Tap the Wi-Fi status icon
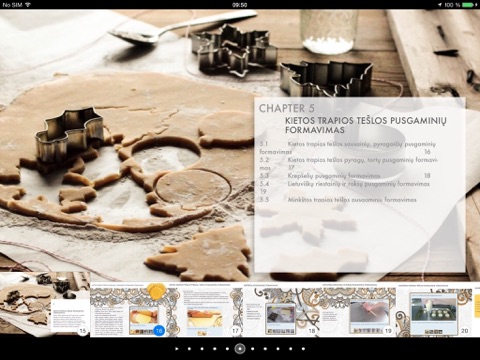The height and width of the screenshot is (360, 480). tap(28, 5)
